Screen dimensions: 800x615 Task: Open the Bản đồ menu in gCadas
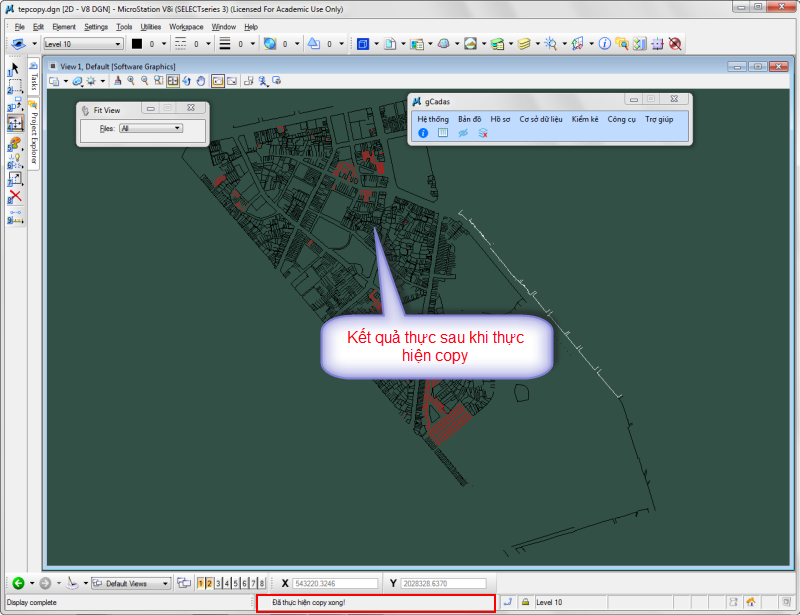[x=469, y=119]
